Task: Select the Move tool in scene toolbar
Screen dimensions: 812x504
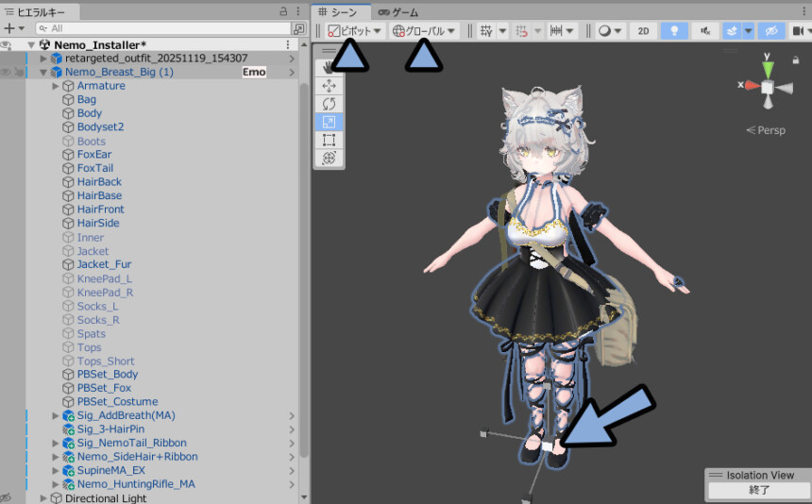Action: pyautogui.click(x=330, y=85)
